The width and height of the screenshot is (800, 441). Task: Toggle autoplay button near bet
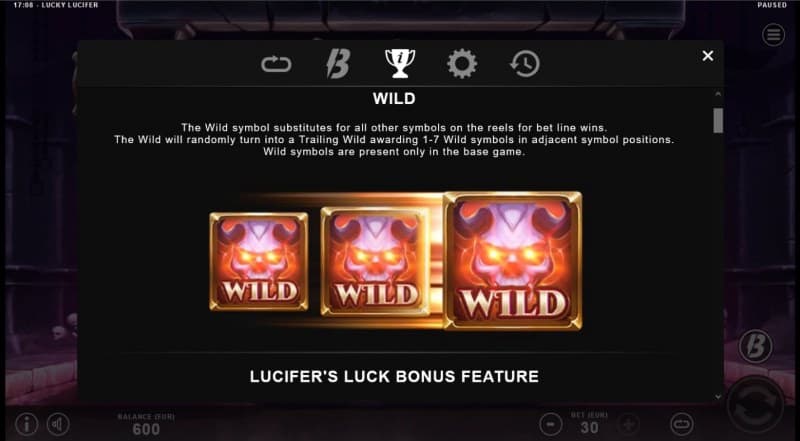tap(682, 424)
